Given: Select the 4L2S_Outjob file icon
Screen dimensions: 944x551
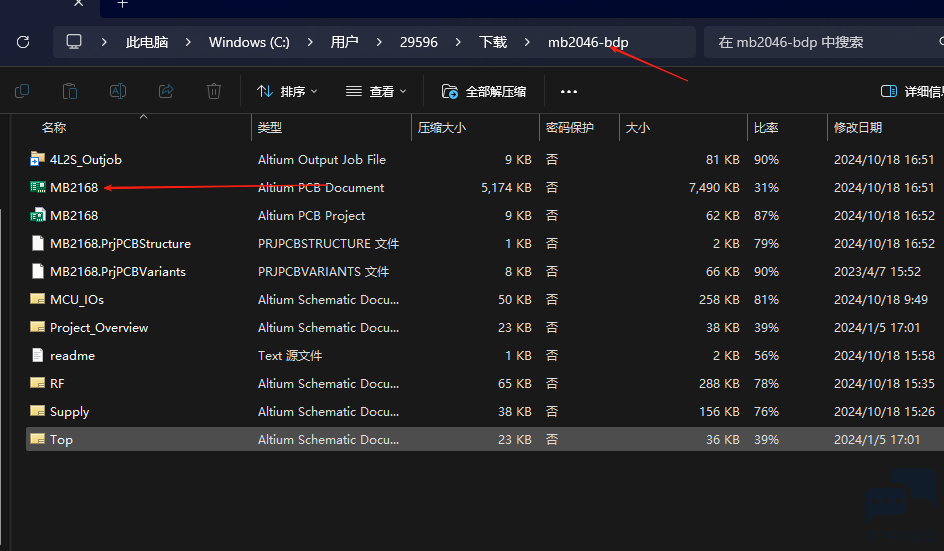Looking at the screenshot, I should pyautogui.click(x=37, y=159).
